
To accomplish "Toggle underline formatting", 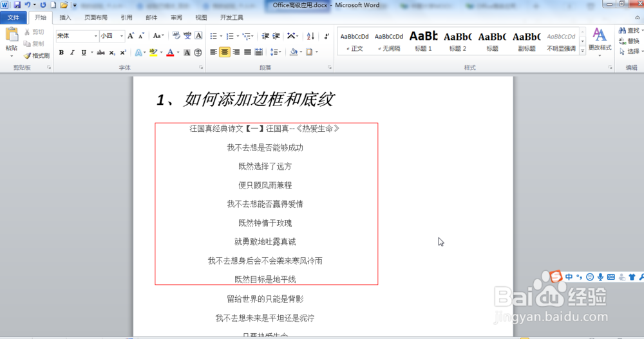I will click(x=84, y=53).
